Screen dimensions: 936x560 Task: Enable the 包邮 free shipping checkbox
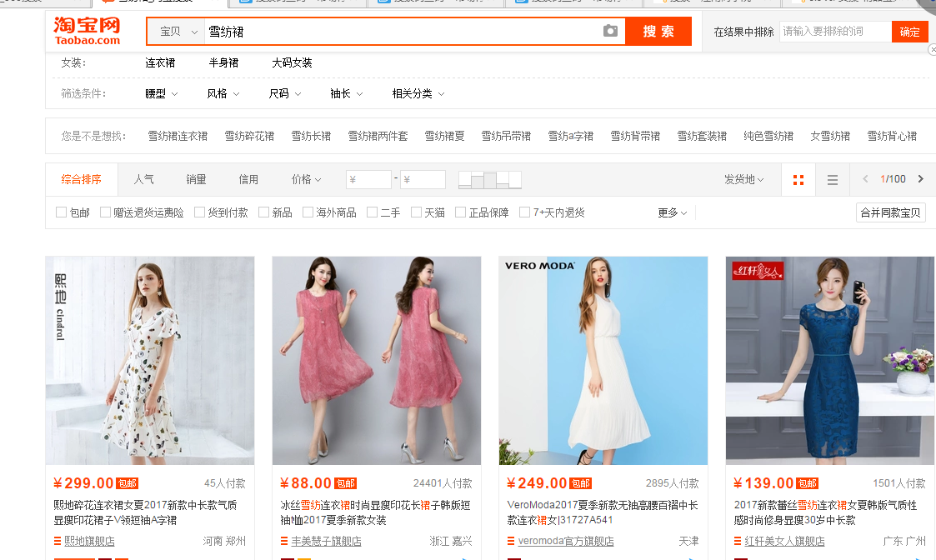pos(61,212)
